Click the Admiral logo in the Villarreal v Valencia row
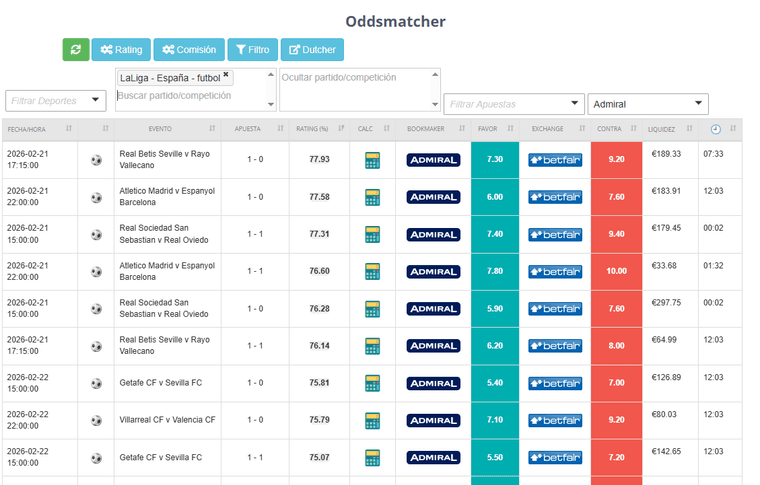Viewport: 760px width, 485px height. click(x=433, y=420)
